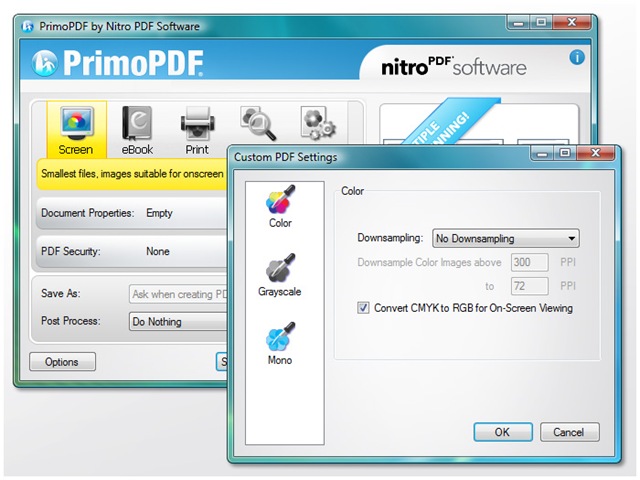
Task: Click the PrimoPDF title bar app icon
Action: point(28,27)
